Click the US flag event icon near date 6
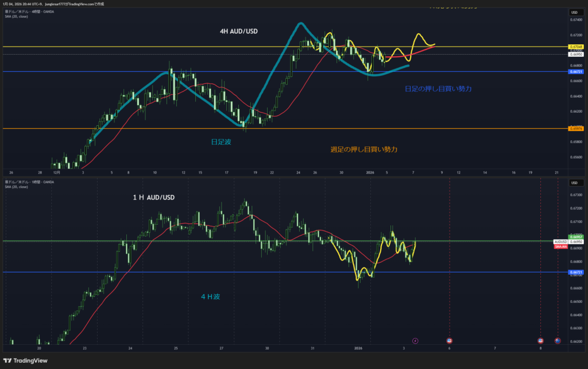 (449, 341)
